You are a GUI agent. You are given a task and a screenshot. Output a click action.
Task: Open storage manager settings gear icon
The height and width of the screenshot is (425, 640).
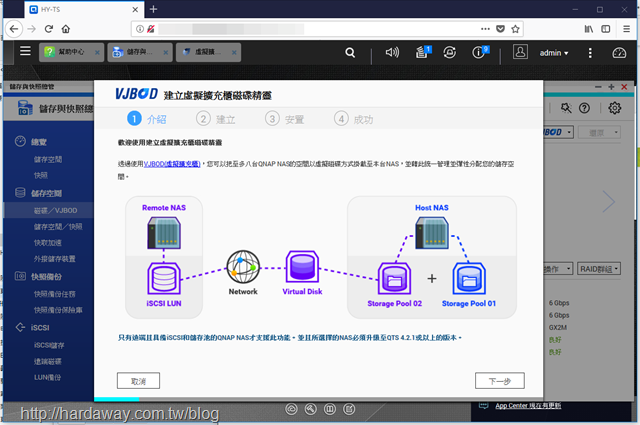[614, 108]
